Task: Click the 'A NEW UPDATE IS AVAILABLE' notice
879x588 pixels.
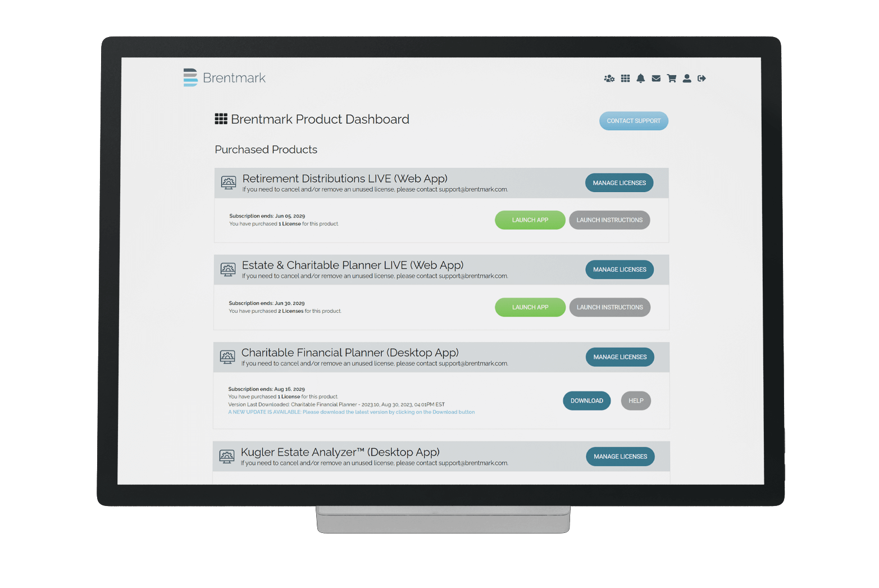Action: [x=352, y=412]
